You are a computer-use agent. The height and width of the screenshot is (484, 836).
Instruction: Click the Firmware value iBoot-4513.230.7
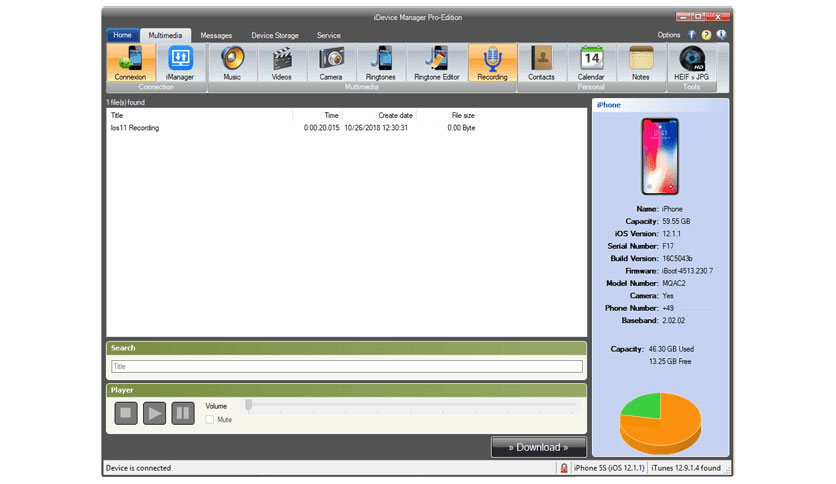687,271
